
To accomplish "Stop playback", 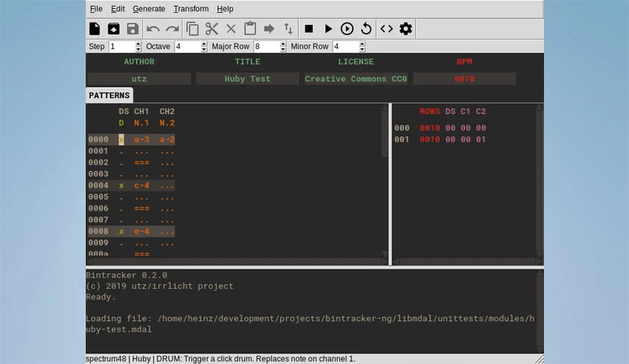I will [x=309, y=29].
